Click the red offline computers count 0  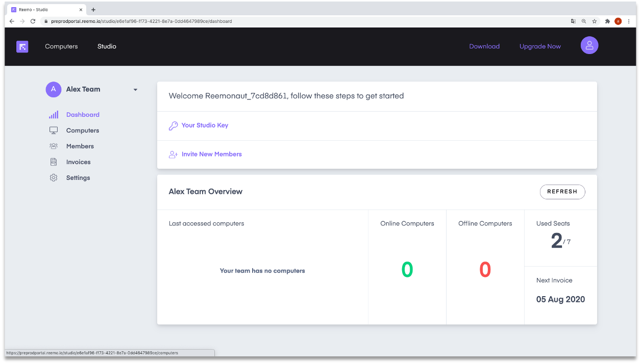[485, 270]
